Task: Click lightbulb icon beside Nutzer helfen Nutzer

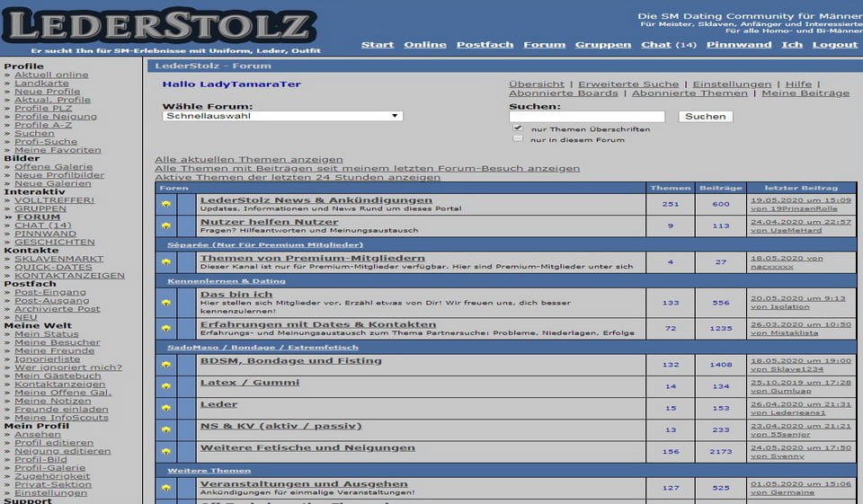Action: point(165,226)
